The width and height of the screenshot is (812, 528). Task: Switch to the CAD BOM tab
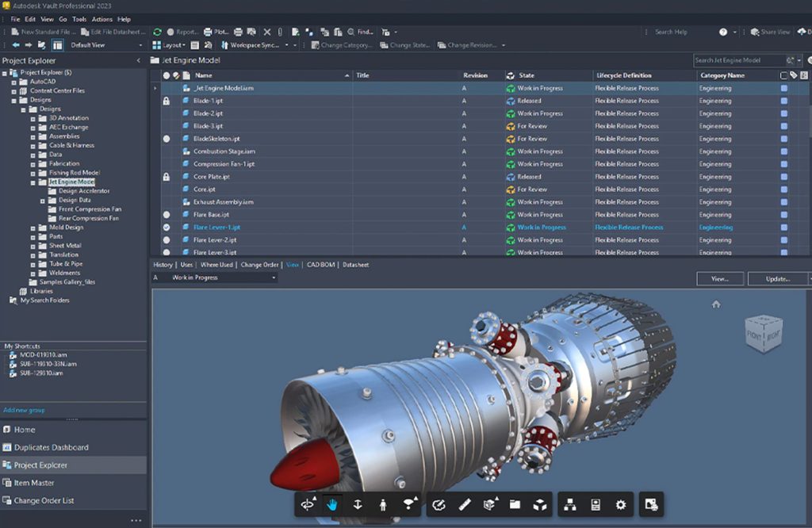coord(321,265)
